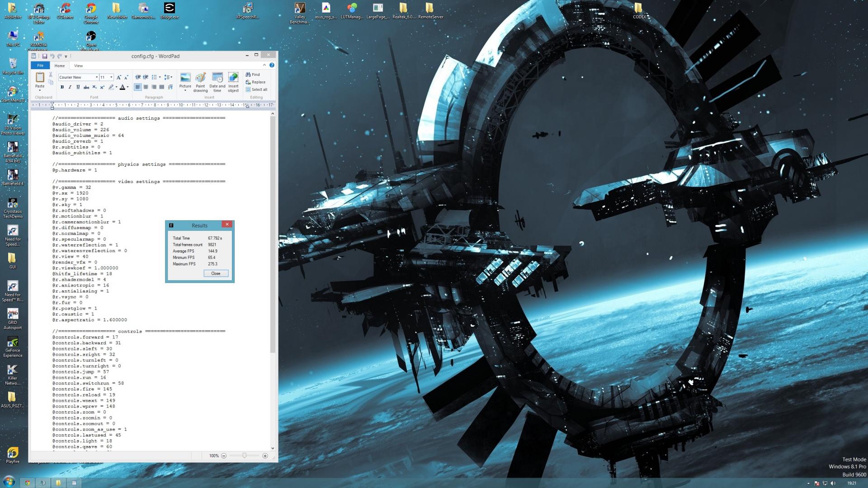Increase paragraph indent
This screenshot has height=488, width=868.
click(146, 77)
